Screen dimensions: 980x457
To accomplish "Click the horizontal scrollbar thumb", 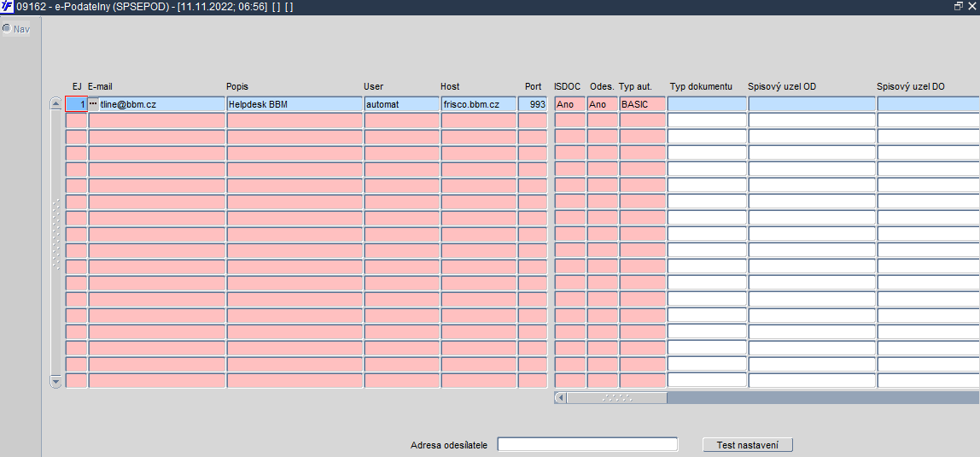I will [617, 397].
